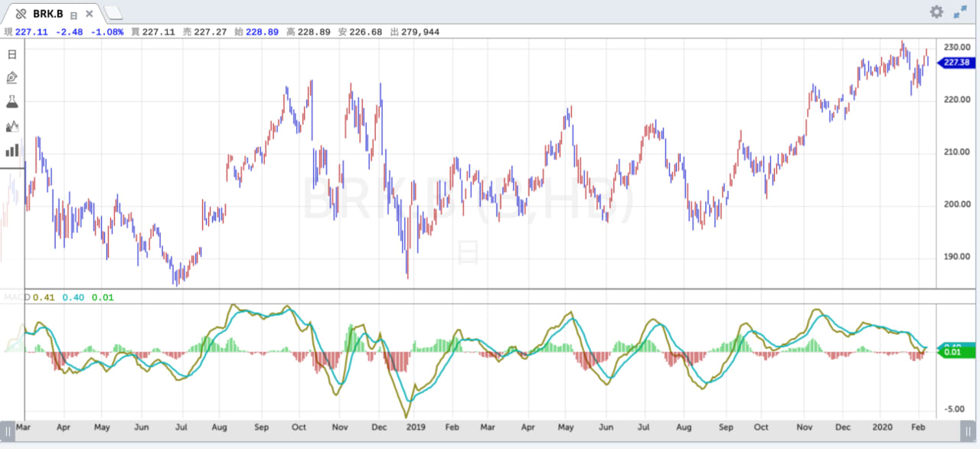Click the MACD value 0.41
This screenshot has width=980, height=449.
44,297
